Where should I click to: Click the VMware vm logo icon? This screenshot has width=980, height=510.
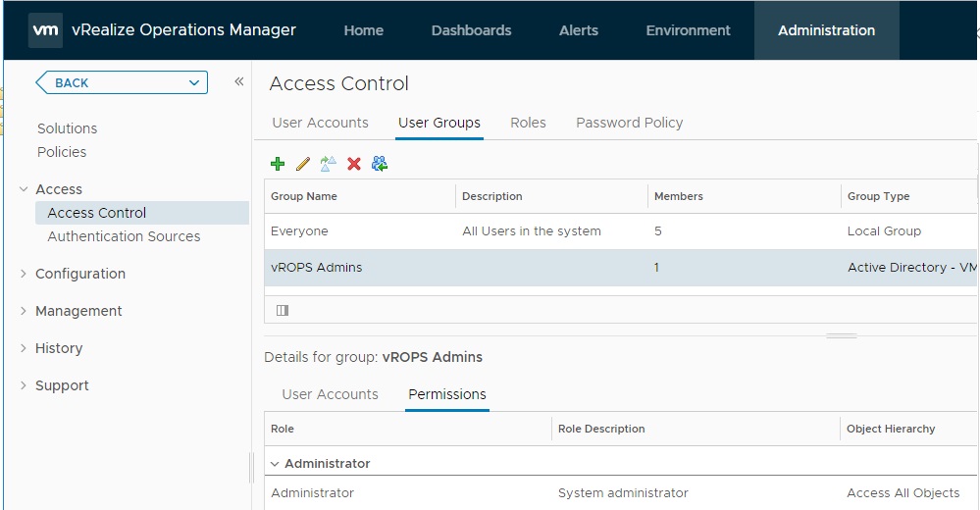point(46,30)
